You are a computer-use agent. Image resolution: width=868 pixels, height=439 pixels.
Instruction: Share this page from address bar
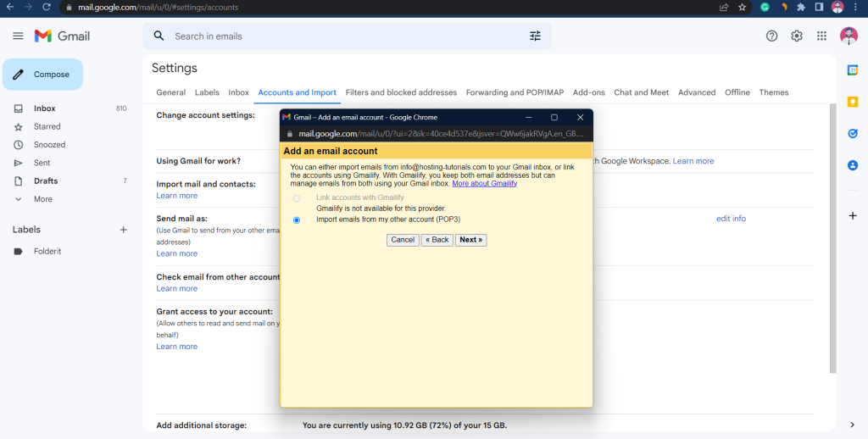724,7
